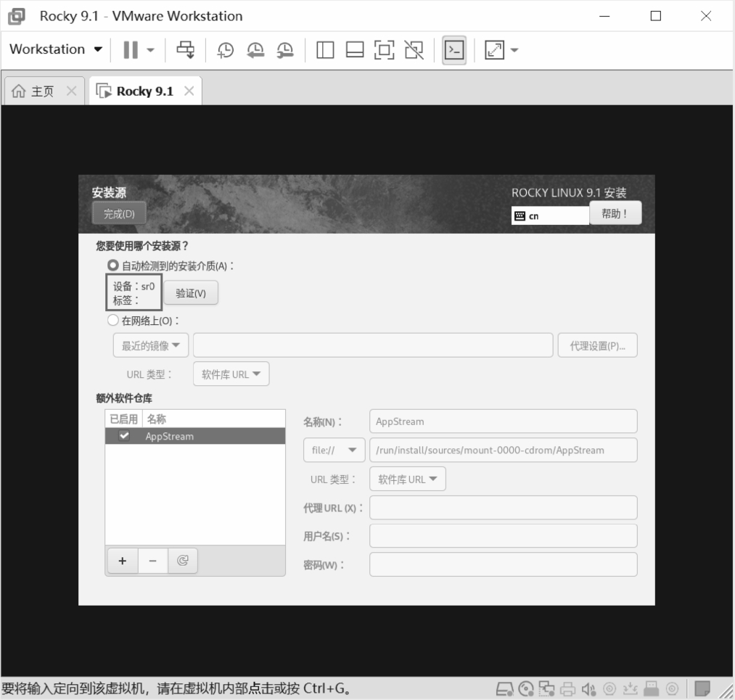The height and width of the screenshot is (700, 735).
Task: Take a snapshot of this virtual machine
Action: point(226,49)
